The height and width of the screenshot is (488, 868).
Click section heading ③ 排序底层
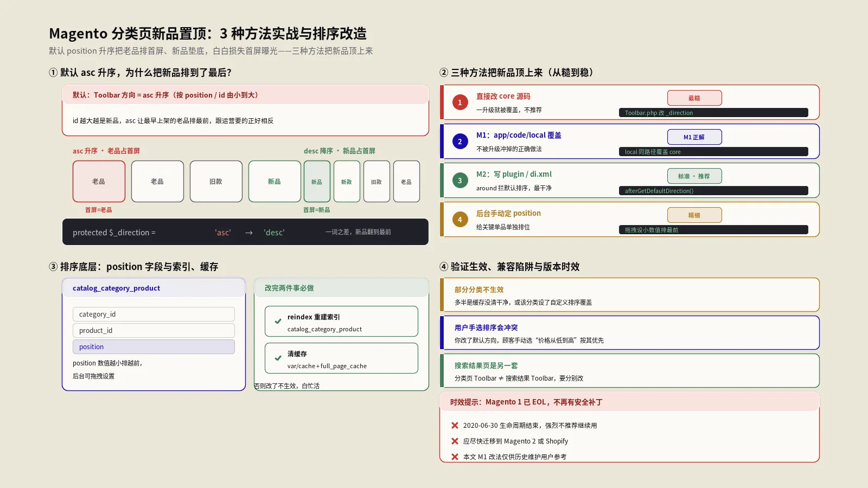133,267
